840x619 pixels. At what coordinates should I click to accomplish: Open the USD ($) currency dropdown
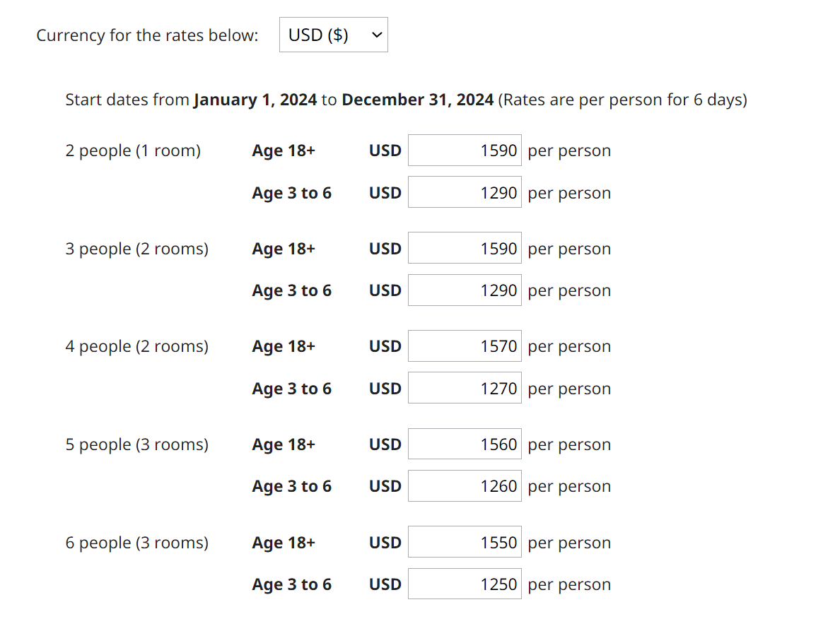coord(333,35)
